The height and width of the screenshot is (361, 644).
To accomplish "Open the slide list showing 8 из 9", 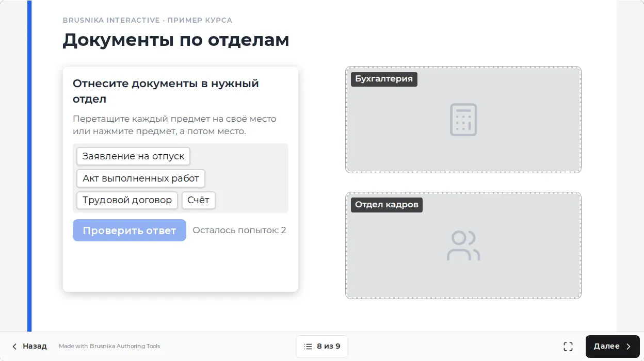I will tap(322, 347).
